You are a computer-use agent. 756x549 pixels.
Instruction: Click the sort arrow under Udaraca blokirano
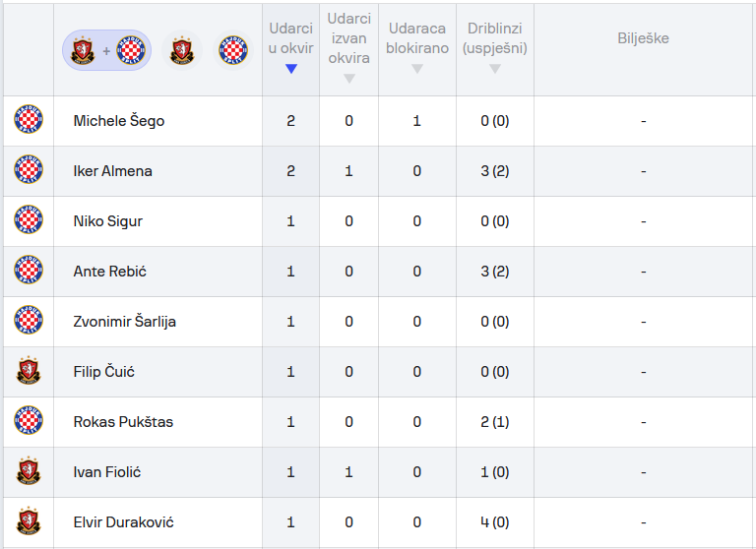(417, 69)
